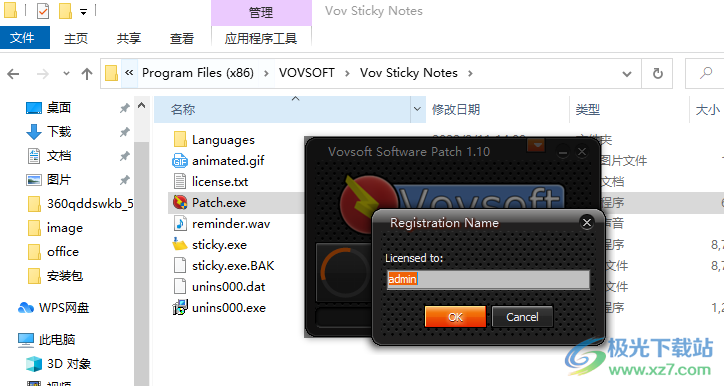
Task: Open the recent locations dropdown arrow
Action: coord(66,73)
